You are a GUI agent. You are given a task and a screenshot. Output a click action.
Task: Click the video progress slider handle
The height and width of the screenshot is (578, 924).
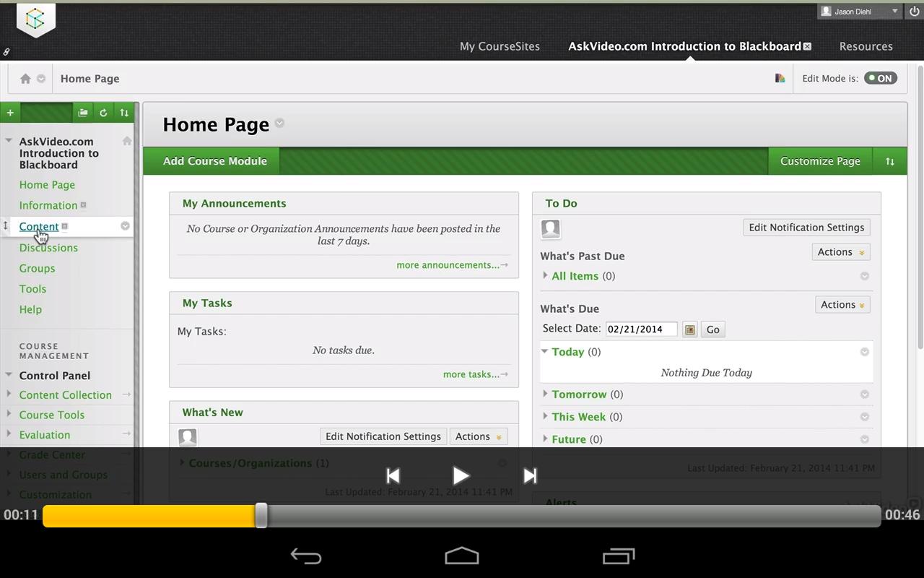[261, 516]
